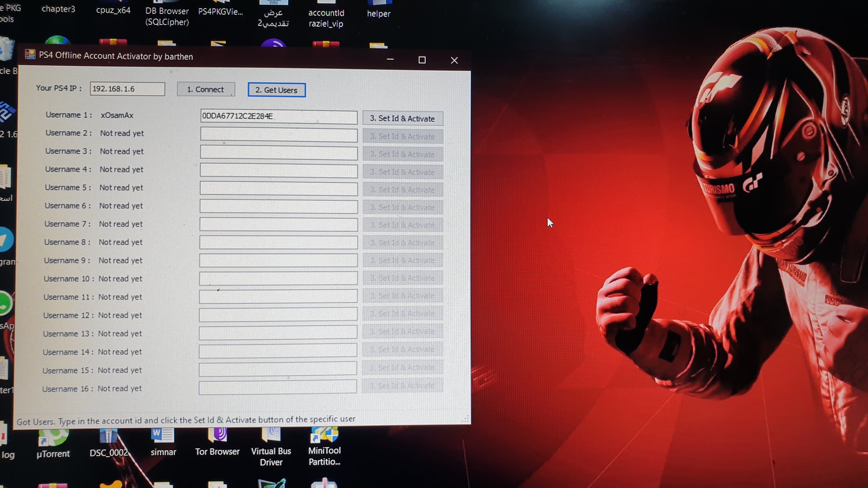This screenshot has height=488, width=868.
Task: Click the status bar message 'Got Users.'
Action: (x=36, y=422)
